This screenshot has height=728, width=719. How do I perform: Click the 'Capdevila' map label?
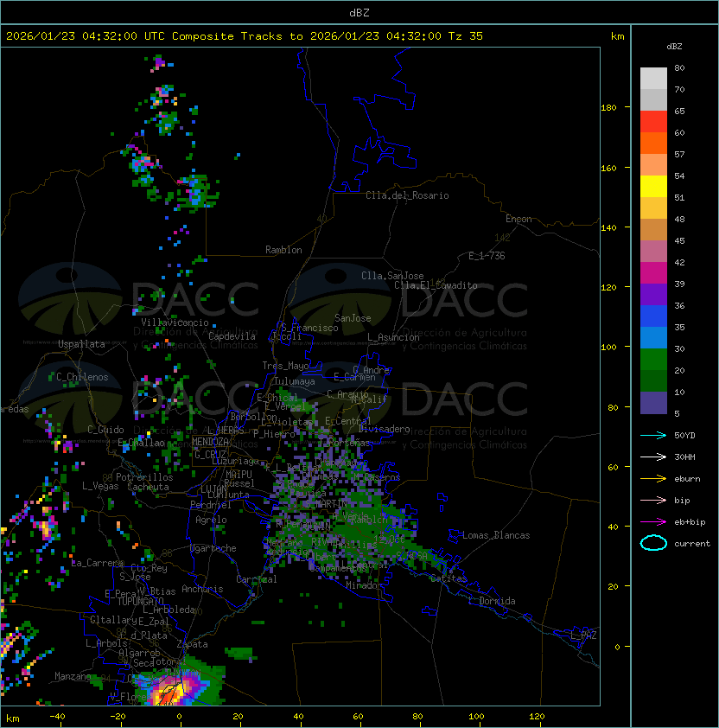232,336
